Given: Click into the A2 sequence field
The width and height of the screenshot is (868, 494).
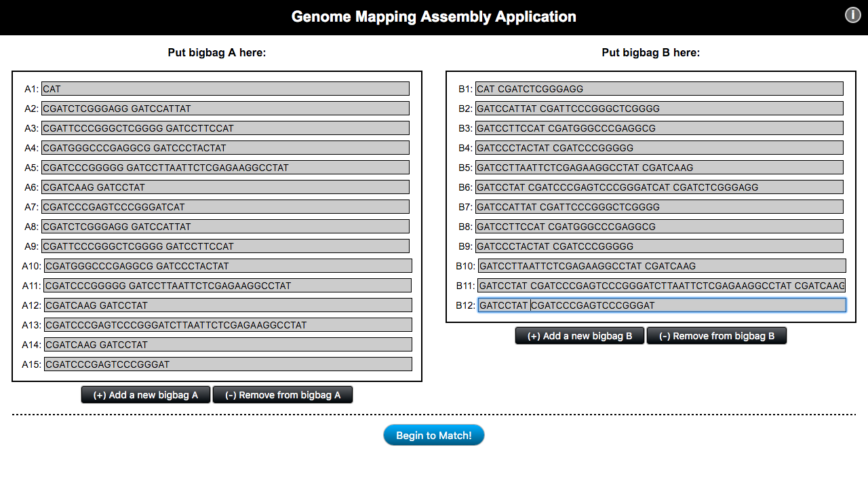Looking at the screenshot, I should tap(225, 109).
